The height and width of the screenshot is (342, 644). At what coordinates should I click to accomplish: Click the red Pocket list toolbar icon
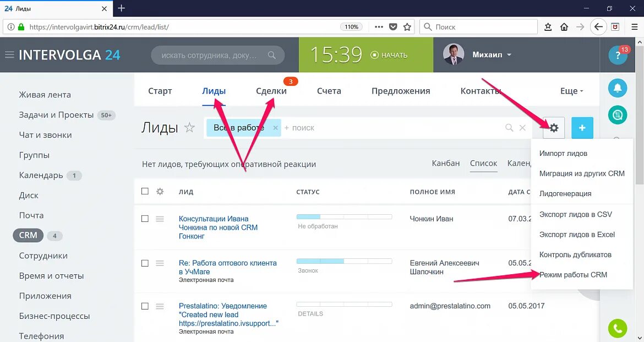coord(615,27)
